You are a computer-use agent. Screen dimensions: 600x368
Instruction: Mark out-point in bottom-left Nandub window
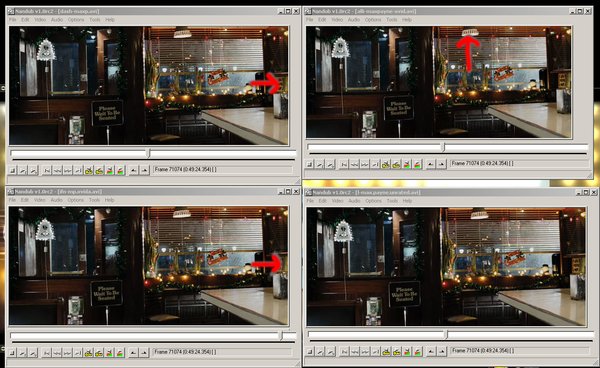click(144, 352)
